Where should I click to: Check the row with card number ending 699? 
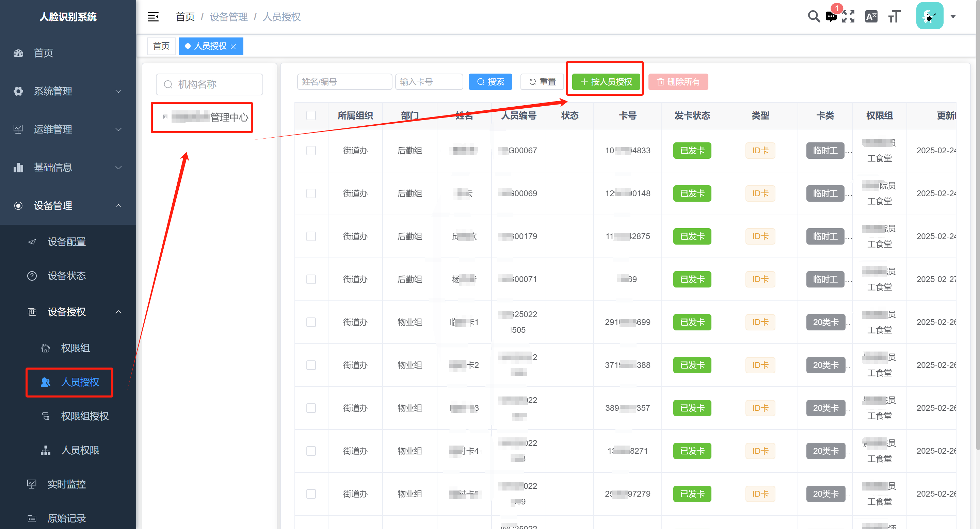point(311,322)
